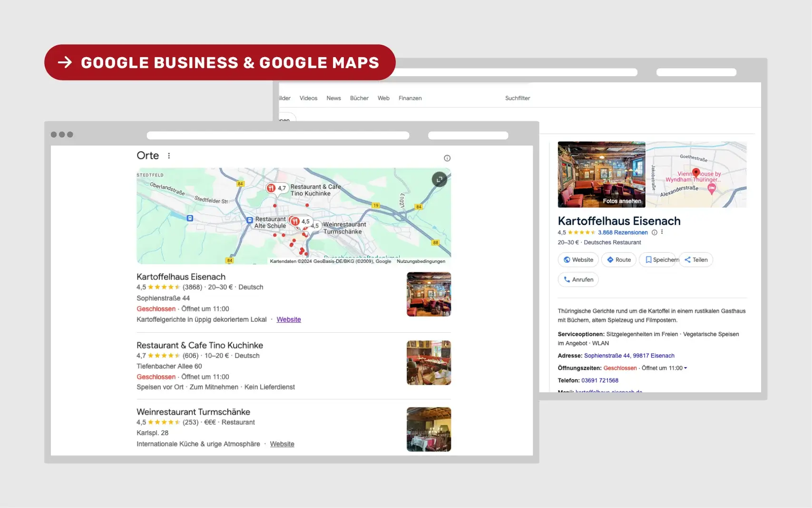Click the blue transit icon by Restaurant Alte Schule

tap(250, 220)
